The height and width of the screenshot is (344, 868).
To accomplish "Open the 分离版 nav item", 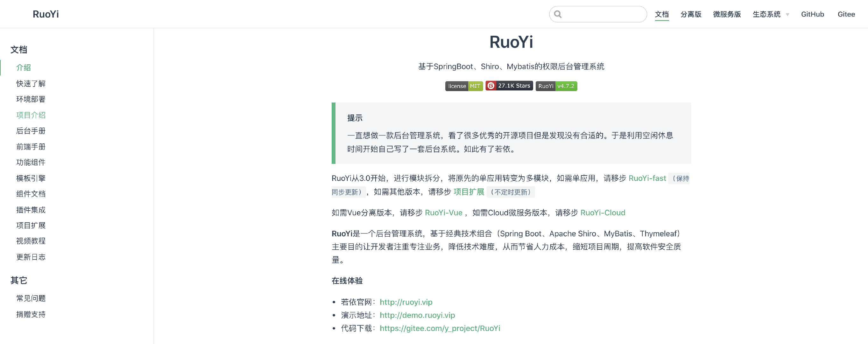I will tap(691, 14).
